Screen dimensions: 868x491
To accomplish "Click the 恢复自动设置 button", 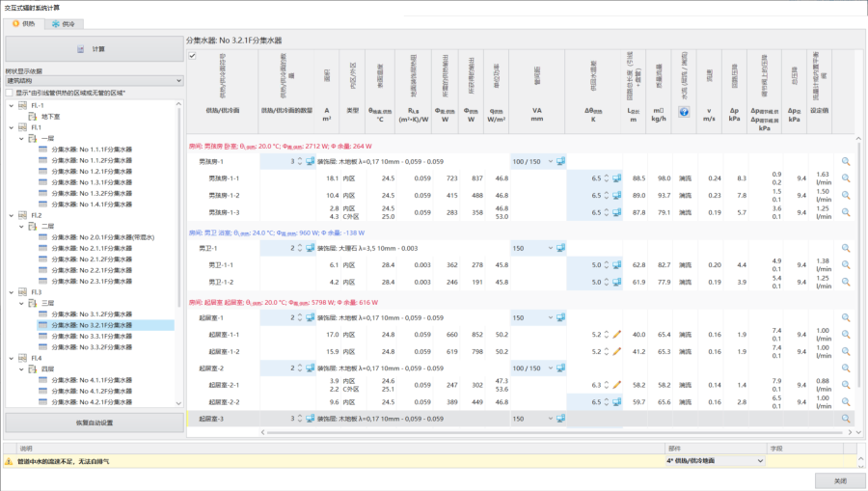I will pyautogui.click(x=95, y=423).
